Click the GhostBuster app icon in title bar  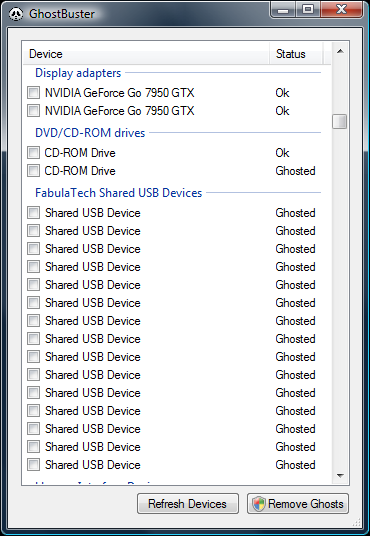[16, 14]
